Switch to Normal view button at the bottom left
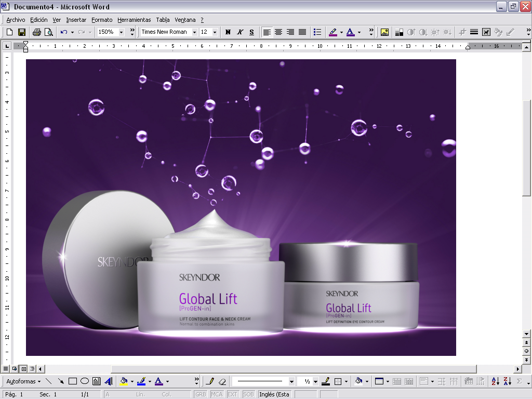Viewport: 532px width, 399px height. pos(6,368)
